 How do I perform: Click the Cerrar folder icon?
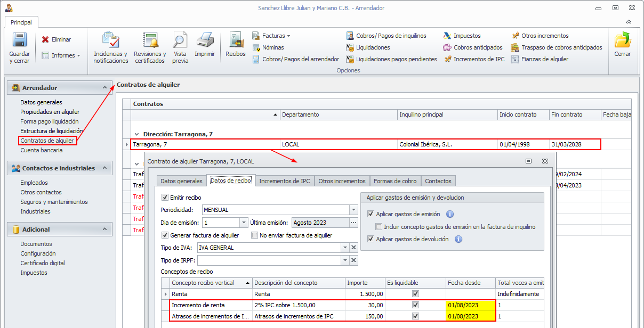[x=622, y=40]
